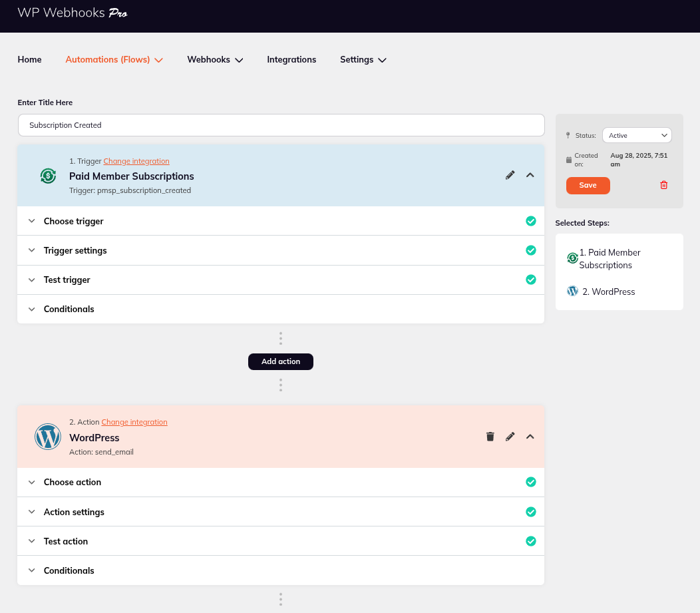Click the 'Trigger: pmsp_subscription_created' text
Screen dimensions: 700x613
(130, 190)
